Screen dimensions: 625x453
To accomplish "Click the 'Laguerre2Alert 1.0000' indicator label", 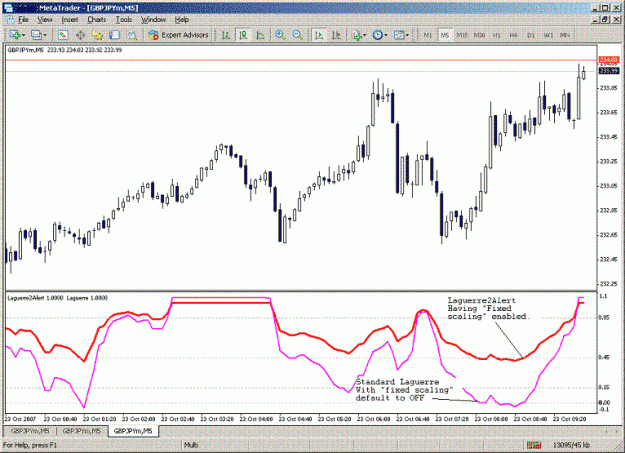I will (35, 298).
